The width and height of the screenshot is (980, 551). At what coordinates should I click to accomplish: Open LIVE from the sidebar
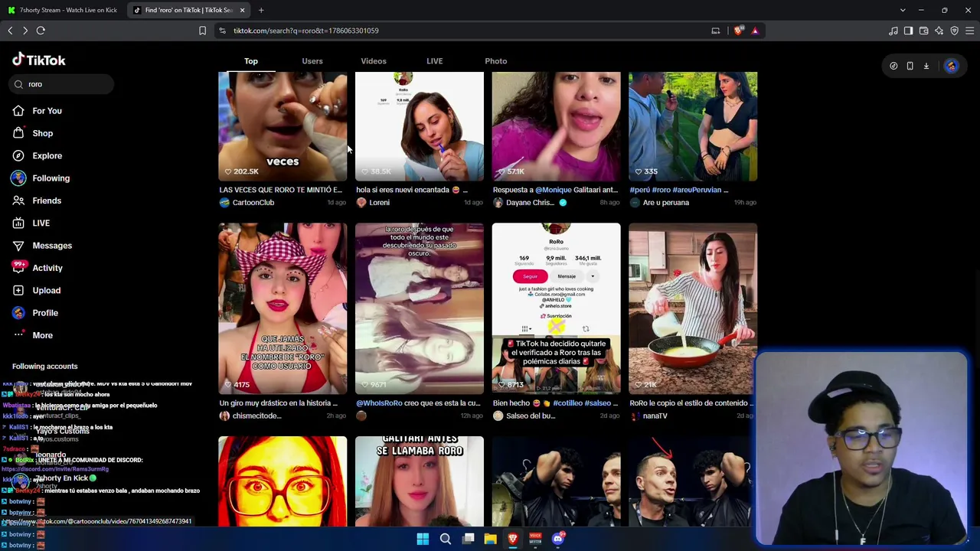pos(31,223)
